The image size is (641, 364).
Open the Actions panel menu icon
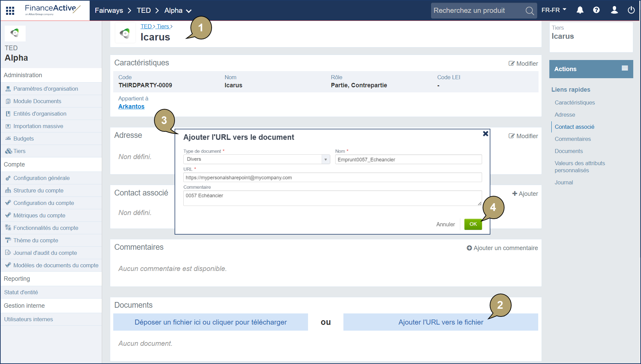pos(624,68)
